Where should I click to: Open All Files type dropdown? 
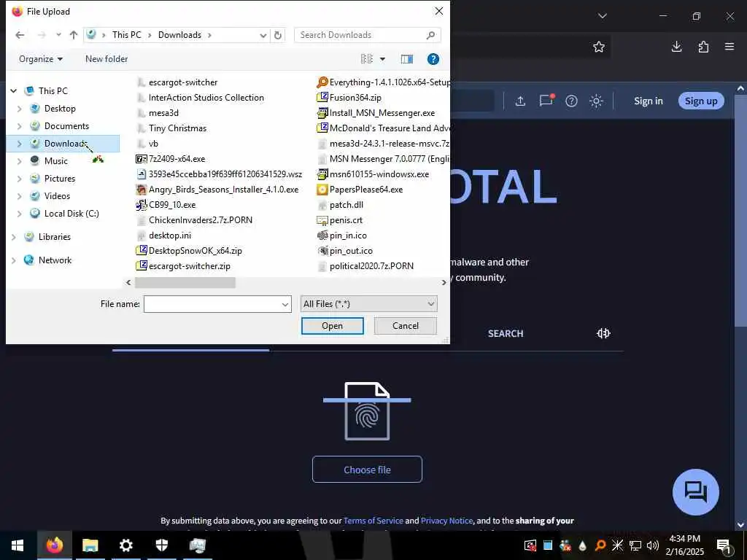point(368,304)
